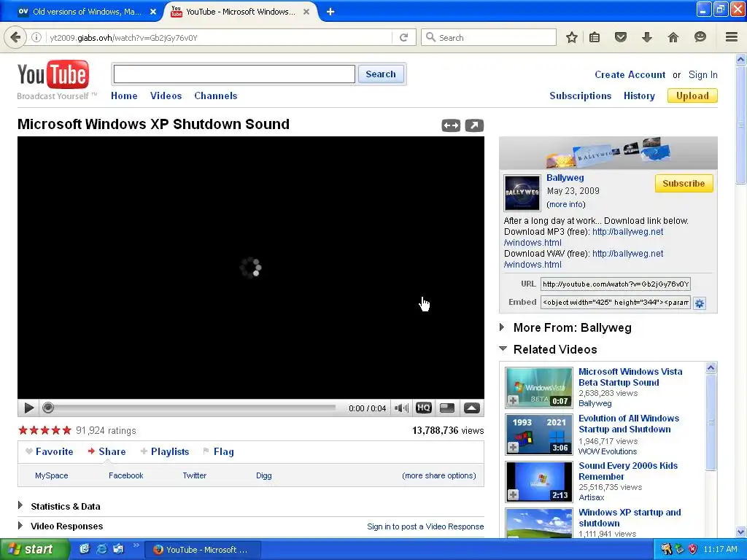Widen the player with the double-arrow icon
Screen dimensions: 747x560
click(x=451, y=125)
